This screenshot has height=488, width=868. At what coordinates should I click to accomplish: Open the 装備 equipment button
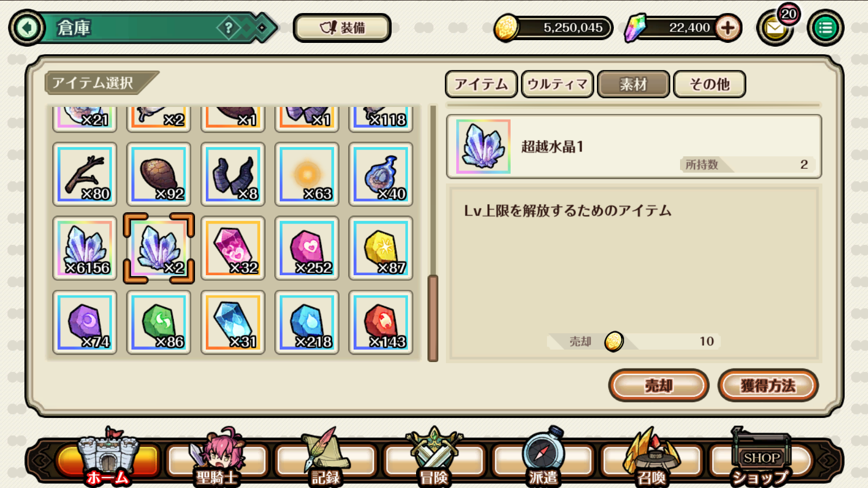342,28
